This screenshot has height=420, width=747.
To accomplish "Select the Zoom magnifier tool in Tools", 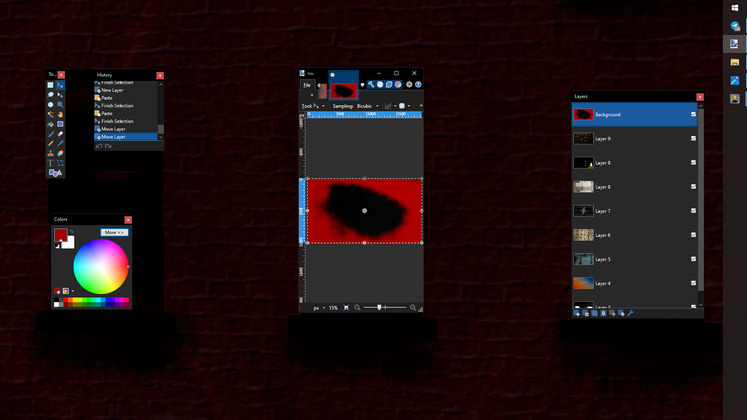I will [x=60, y=105].
